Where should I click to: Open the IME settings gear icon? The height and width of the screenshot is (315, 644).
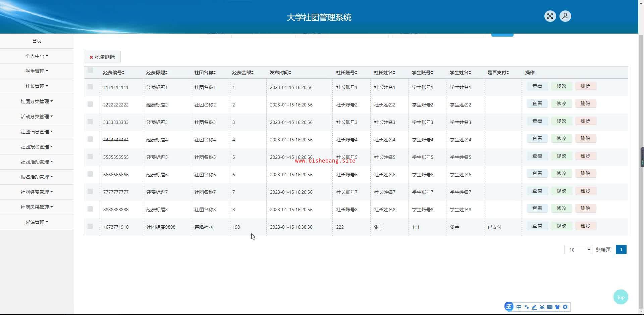[565, 307]
